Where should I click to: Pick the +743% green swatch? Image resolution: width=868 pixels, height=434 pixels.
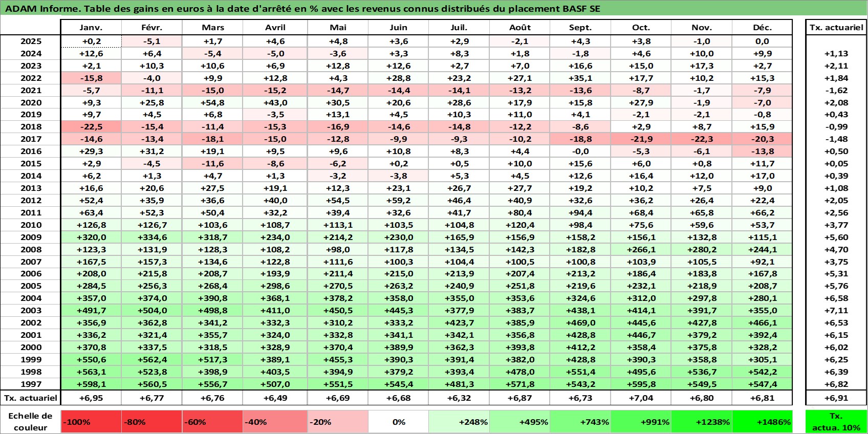[580, 422]
